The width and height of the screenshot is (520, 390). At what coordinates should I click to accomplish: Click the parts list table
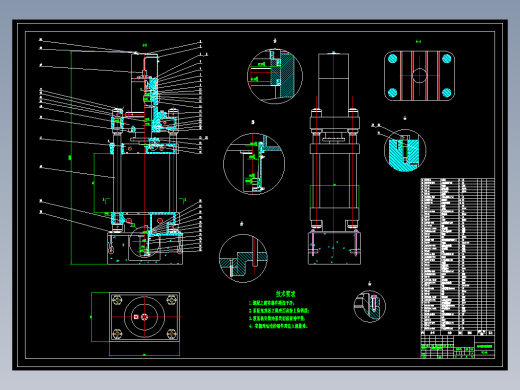pyautogui.click(x=458, y=257)
